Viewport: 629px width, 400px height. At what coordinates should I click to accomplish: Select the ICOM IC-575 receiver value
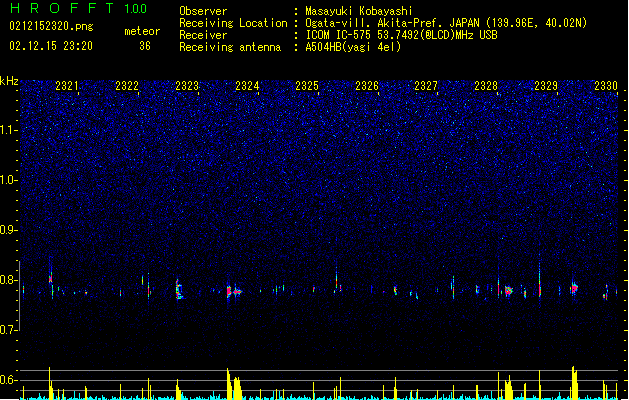click(x=401, y=35)
